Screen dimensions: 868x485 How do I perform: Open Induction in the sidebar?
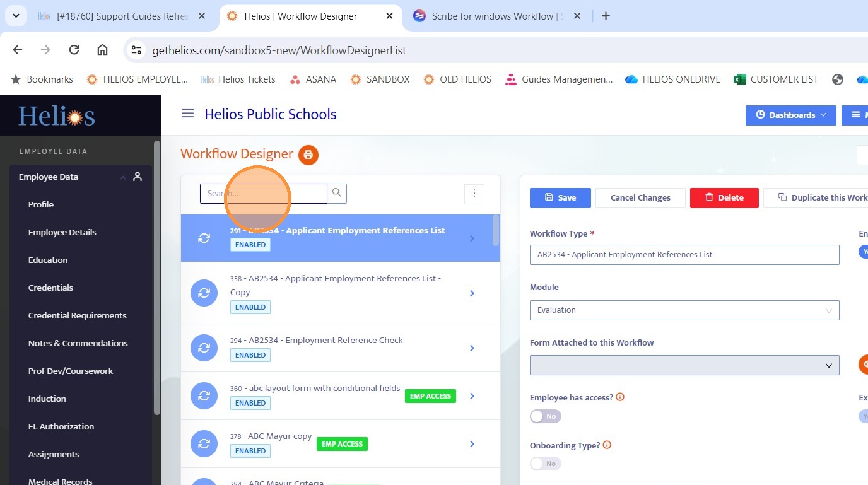47,399
